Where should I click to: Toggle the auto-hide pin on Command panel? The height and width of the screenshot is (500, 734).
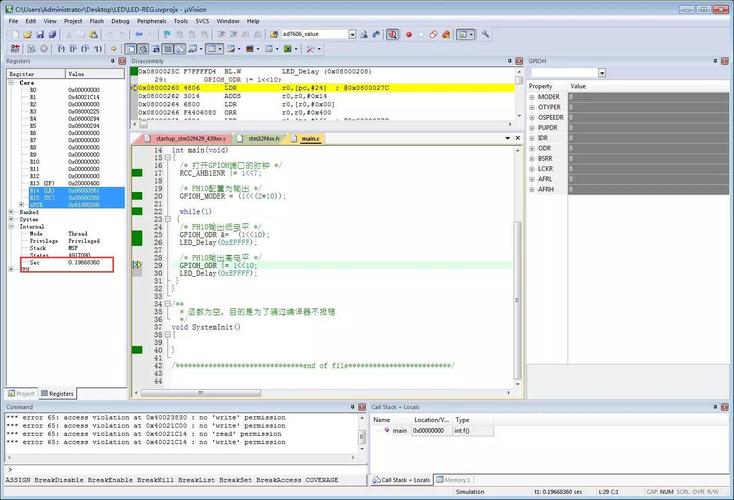352,407
